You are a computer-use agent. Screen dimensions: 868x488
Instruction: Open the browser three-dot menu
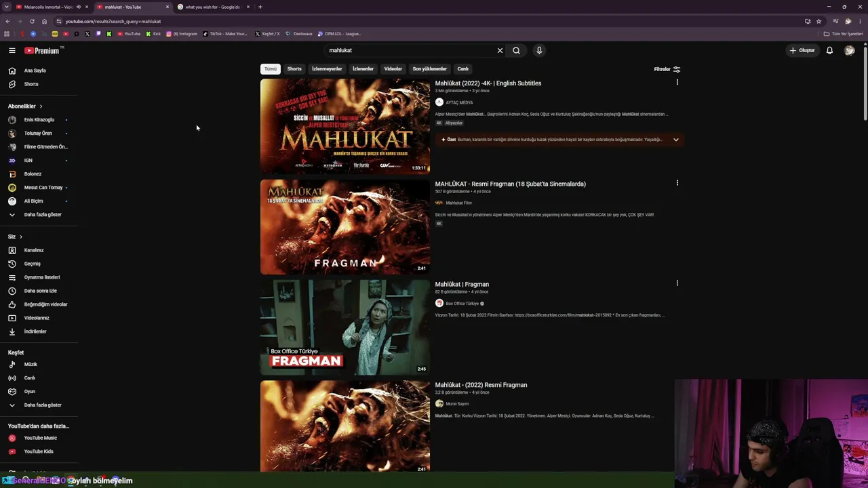pos(860,21)
